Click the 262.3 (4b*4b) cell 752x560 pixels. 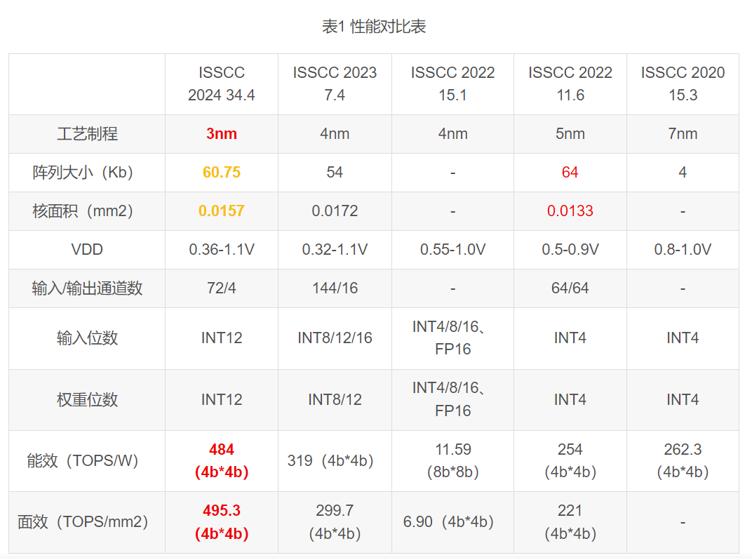click(683, 461)
